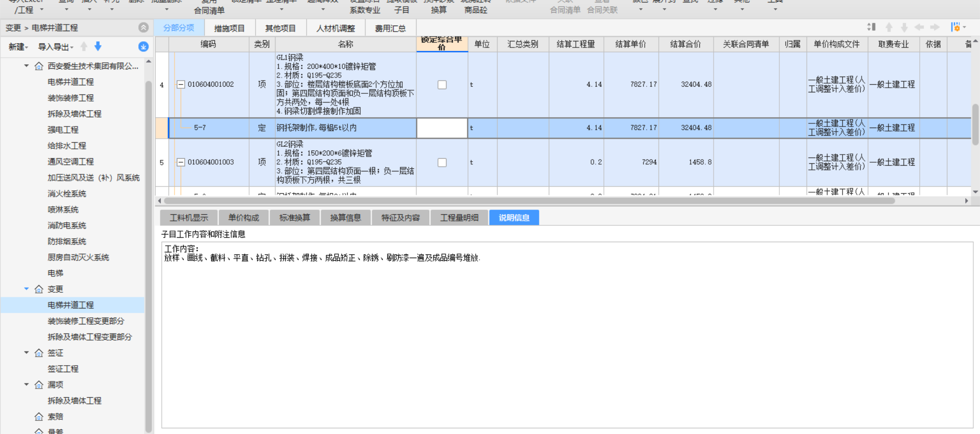
Task: Open the 特征及内容 tab
Action: pos(401,218)
